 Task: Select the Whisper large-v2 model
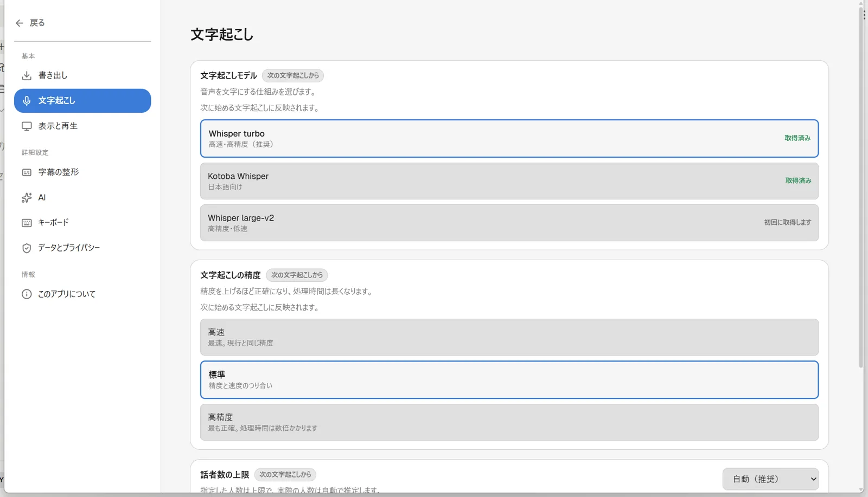pyautogui.click(x=509, y=223)
